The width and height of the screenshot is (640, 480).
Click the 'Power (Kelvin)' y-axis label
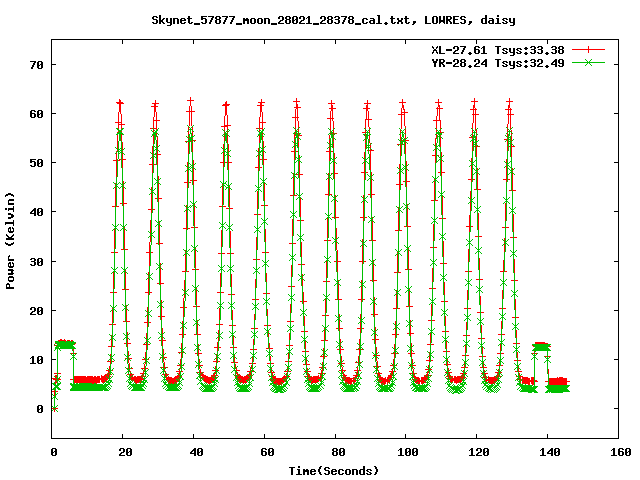pyautogui.click(x=10, y=241)
